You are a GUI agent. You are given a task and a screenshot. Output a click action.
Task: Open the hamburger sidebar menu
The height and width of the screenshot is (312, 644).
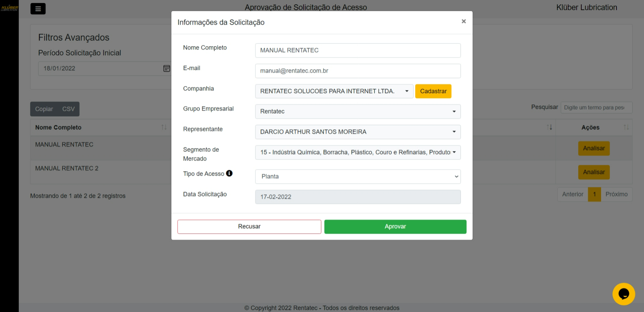[38, 9]
